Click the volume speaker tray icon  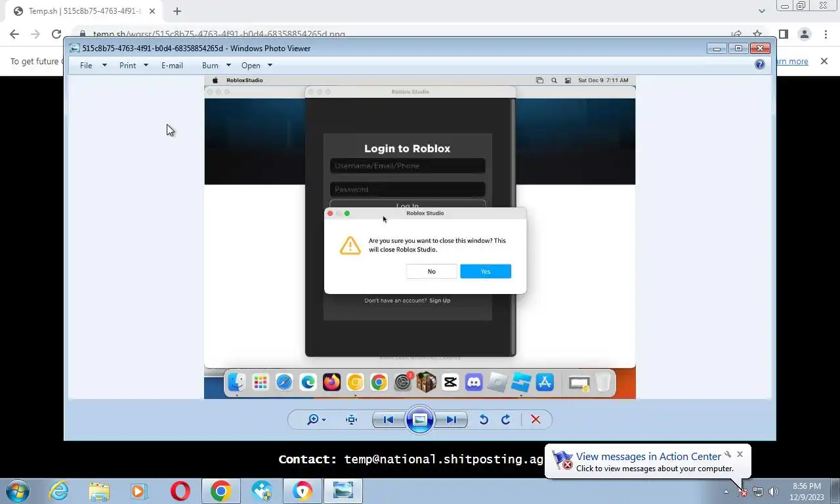coord(774,492)
